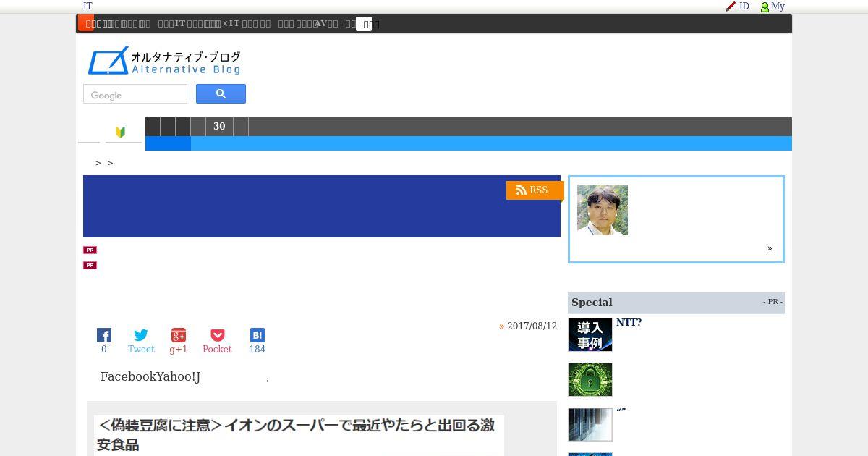Click the g+1 text label

point(179,350)
